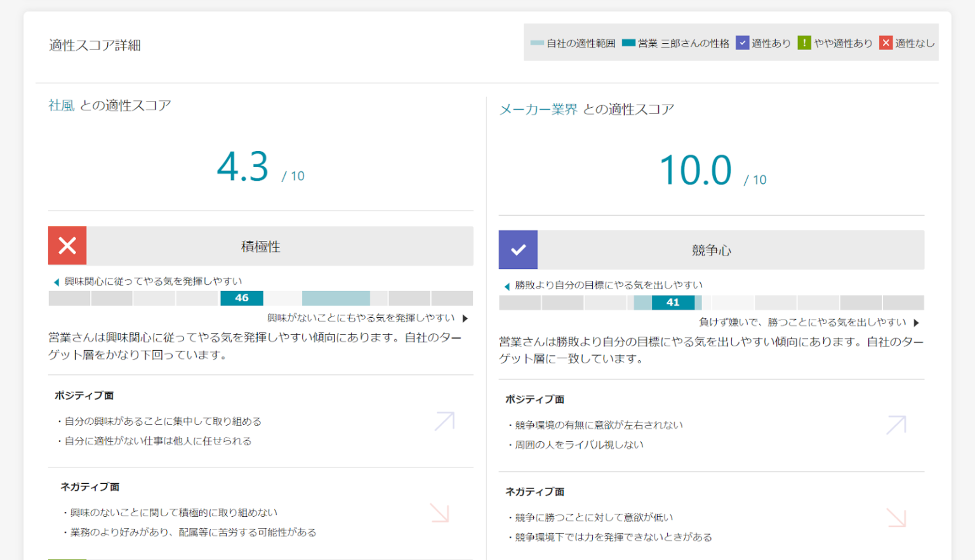Click the purple checkmark icon beside 競争心
This screenshot has width=975, height=560.
point(518,250)
